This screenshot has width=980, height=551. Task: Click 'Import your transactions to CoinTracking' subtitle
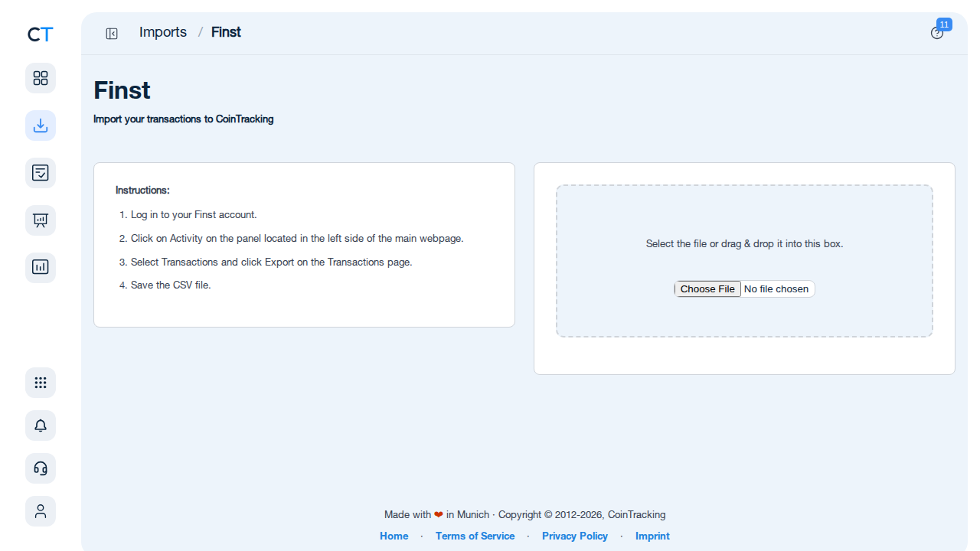pyautogui.click(x=184, y=119)
